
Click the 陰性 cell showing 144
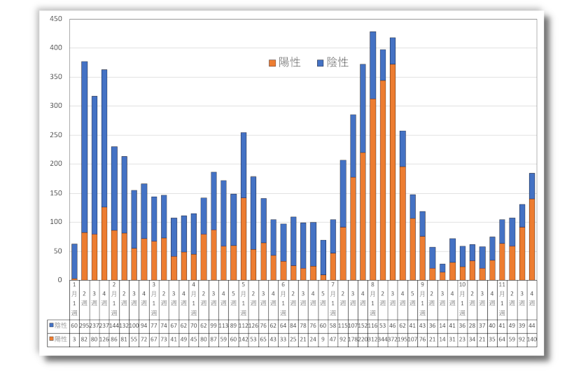[x=114, y=325]
